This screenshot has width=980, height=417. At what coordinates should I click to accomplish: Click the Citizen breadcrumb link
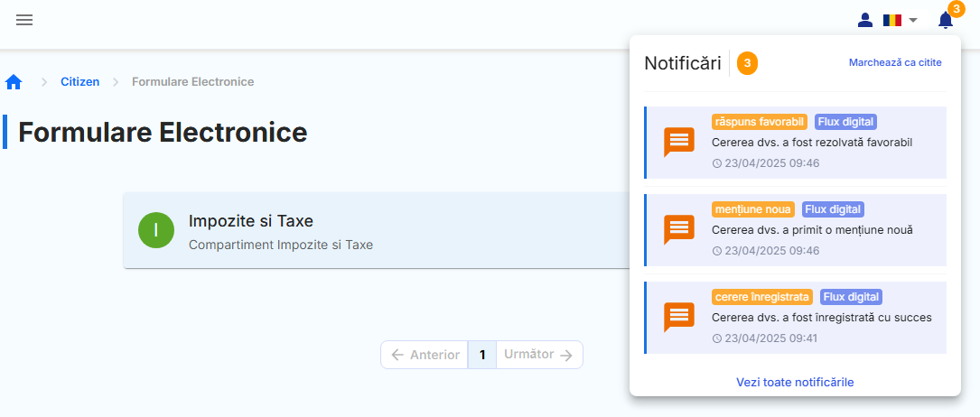click(x=79, y=82)
